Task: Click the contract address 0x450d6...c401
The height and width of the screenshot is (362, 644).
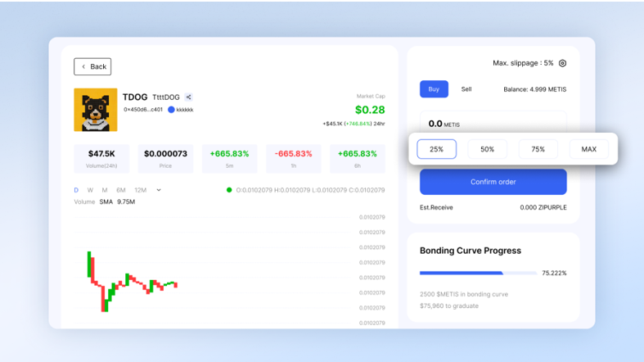Action: [143, 110]
